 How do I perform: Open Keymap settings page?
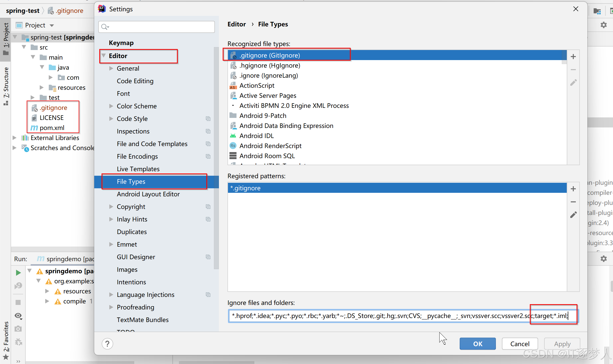click(121, 43)
